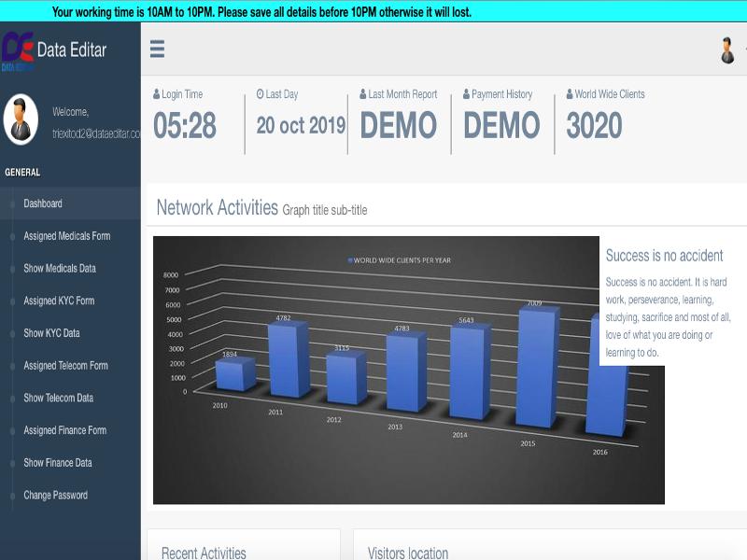
Task: Open the user avatar menu at top right
Action: [728, 50]
